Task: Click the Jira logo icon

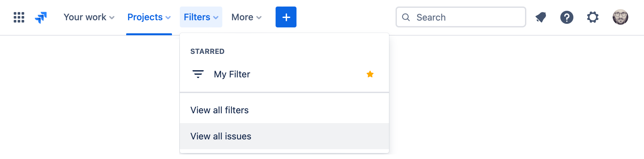Action: coord(41,17)
